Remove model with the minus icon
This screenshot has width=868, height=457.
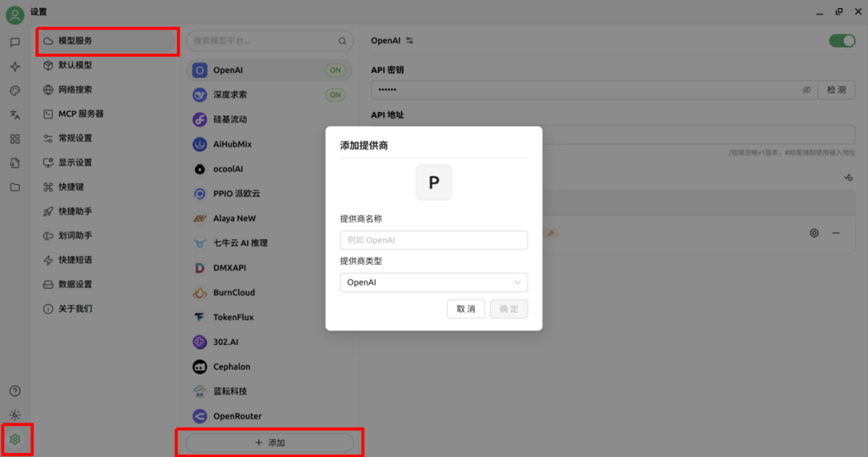tap(836, 233)
